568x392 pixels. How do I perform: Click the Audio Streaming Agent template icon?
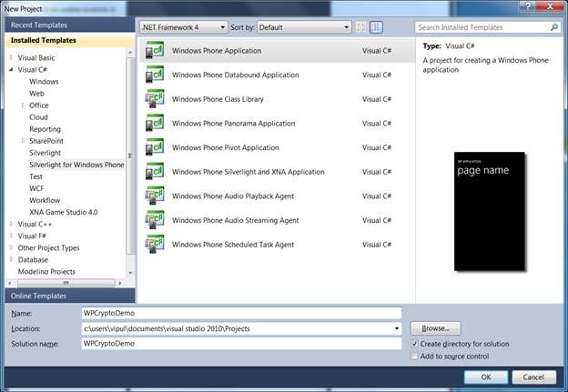tap(155, 220)
